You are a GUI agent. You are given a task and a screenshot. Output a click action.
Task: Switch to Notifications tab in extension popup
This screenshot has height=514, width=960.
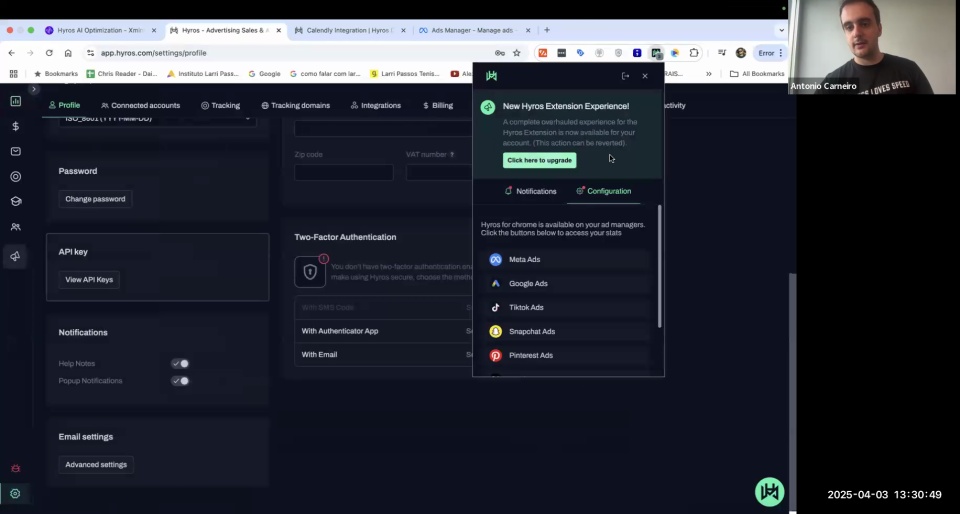(530, 191)
